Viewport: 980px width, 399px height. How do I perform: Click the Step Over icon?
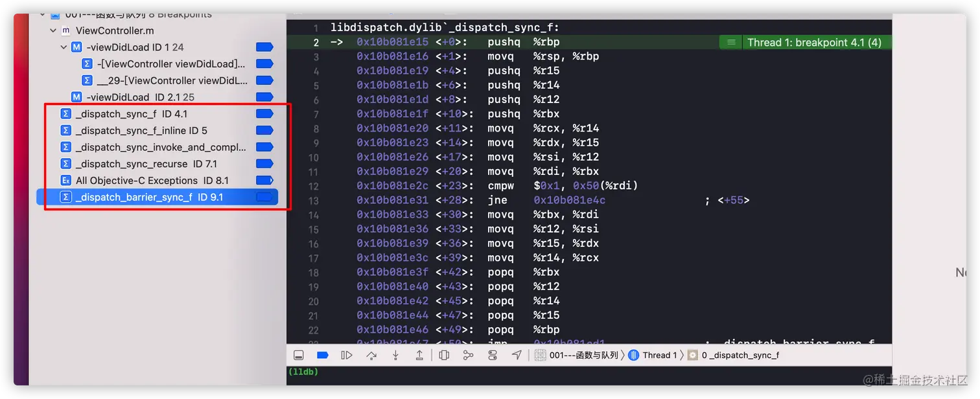(371, 355)
